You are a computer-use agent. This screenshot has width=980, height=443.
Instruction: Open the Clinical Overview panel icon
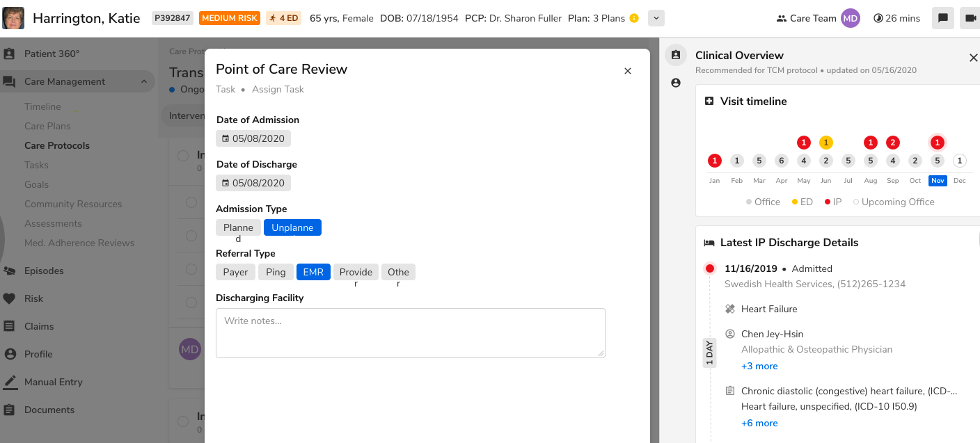[x=675, y=56]
